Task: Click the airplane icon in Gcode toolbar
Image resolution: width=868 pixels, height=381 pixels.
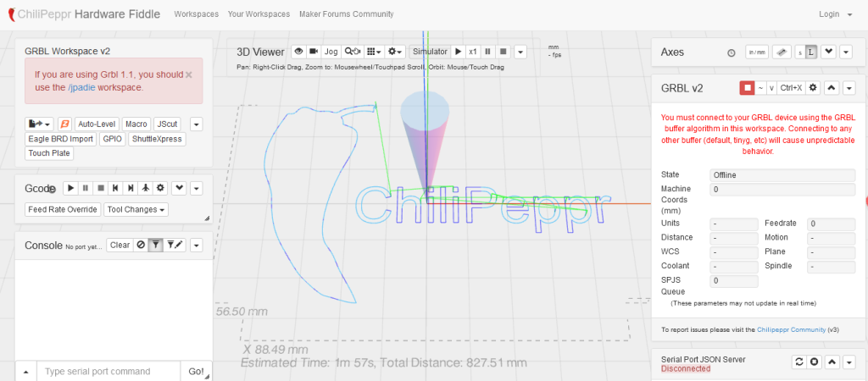Action: point(145,188)
